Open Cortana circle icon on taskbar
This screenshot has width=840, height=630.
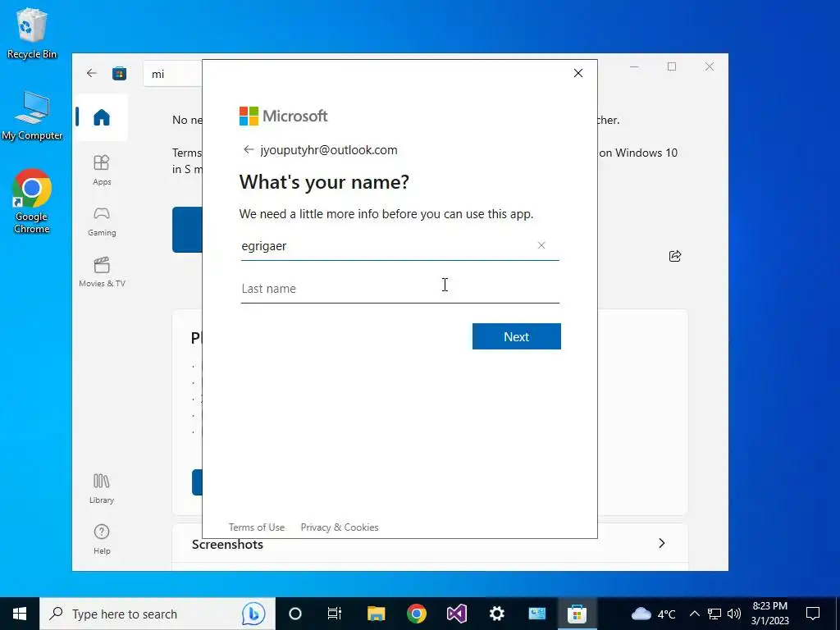[x=295, y=614]
